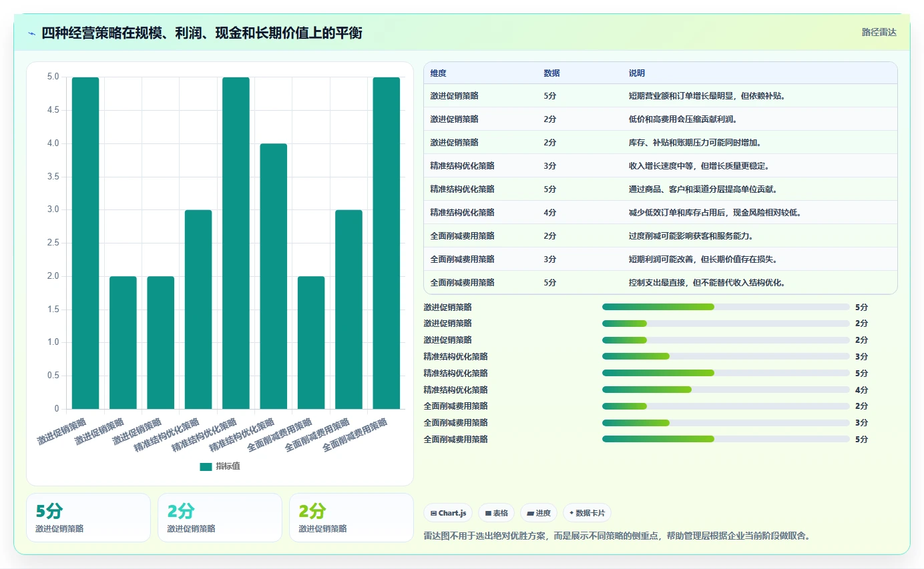Click the lightning icon beside the title
924x569 pixels.
(31, 33)
